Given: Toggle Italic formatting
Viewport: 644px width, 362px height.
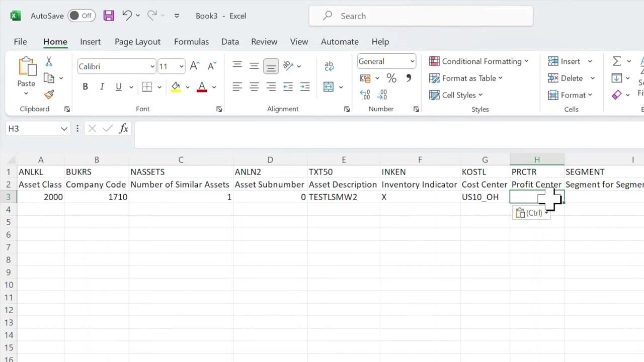Looking at the screenshot, I should coord(102,87).
